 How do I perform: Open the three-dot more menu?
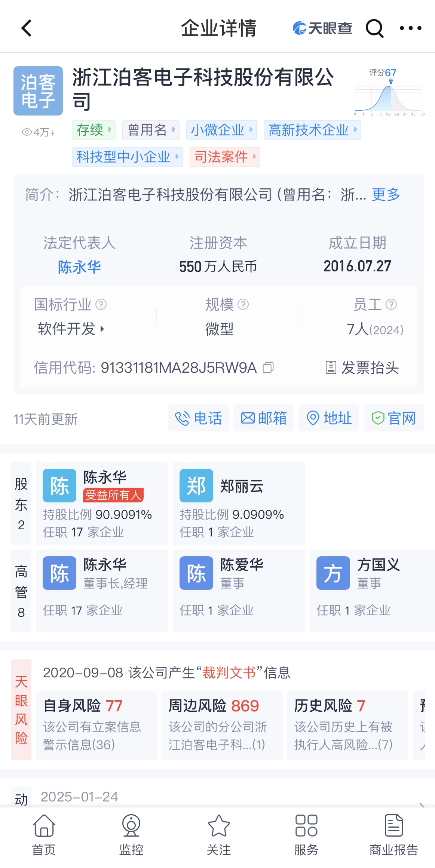410,28
